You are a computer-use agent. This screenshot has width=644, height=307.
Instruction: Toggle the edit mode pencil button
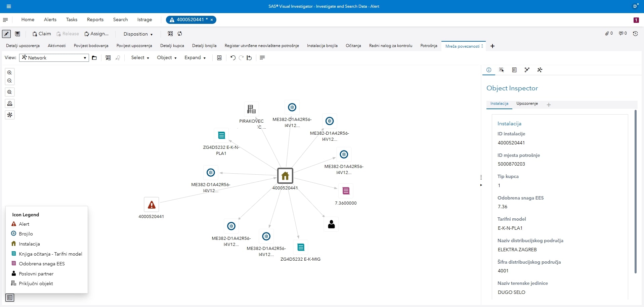(x=6, y=34)
